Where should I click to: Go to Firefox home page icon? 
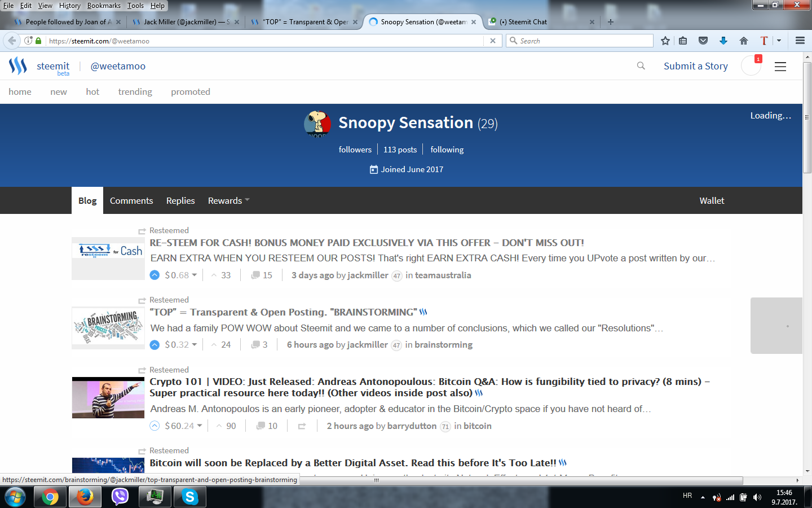coord(744,41)
